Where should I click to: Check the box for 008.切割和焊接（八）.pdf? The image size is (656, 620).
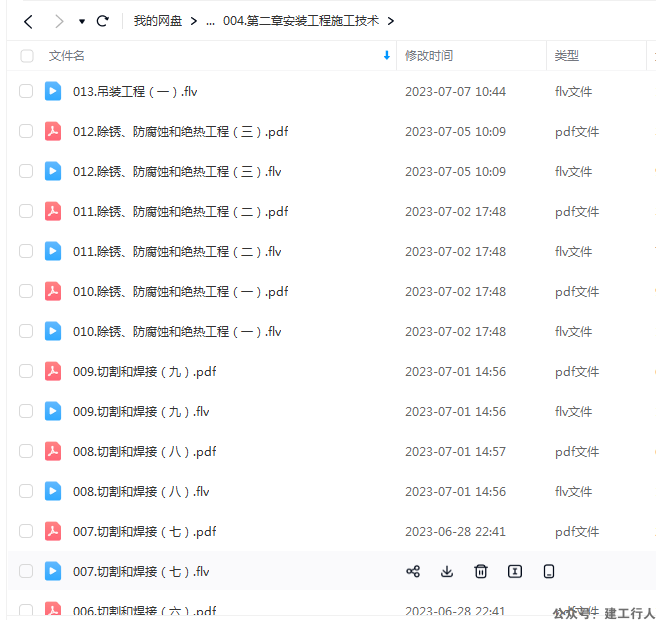coord(26,451)
